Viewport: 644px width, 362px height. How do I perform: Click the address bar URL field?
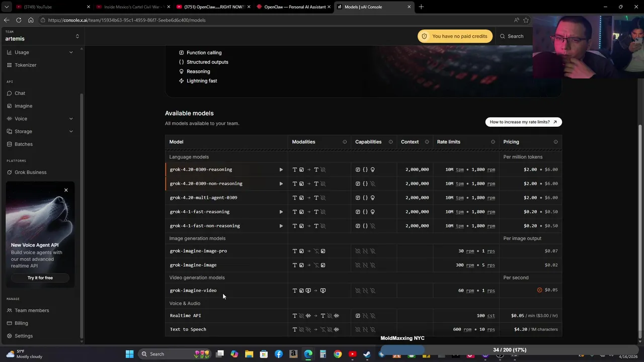(277, 20)
